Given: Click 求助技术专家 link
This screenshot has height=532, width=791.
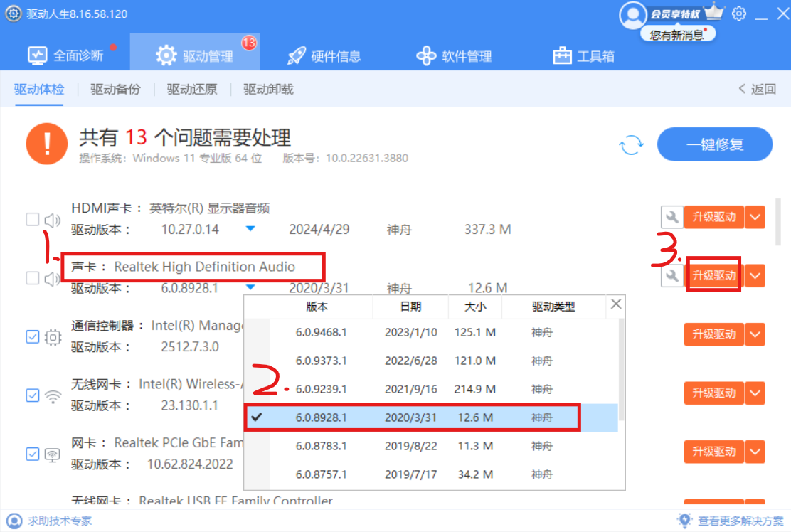Looking at the screenshot, I should point(60,521).
